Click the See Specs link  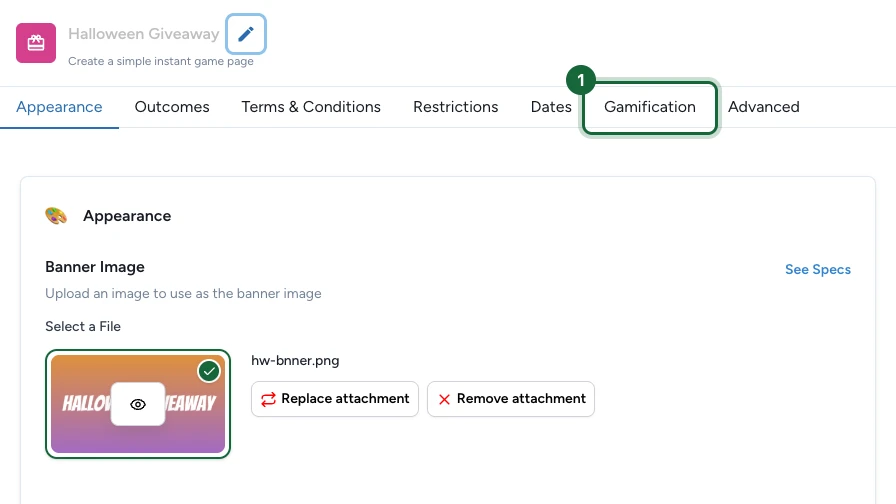pos(818,269)
